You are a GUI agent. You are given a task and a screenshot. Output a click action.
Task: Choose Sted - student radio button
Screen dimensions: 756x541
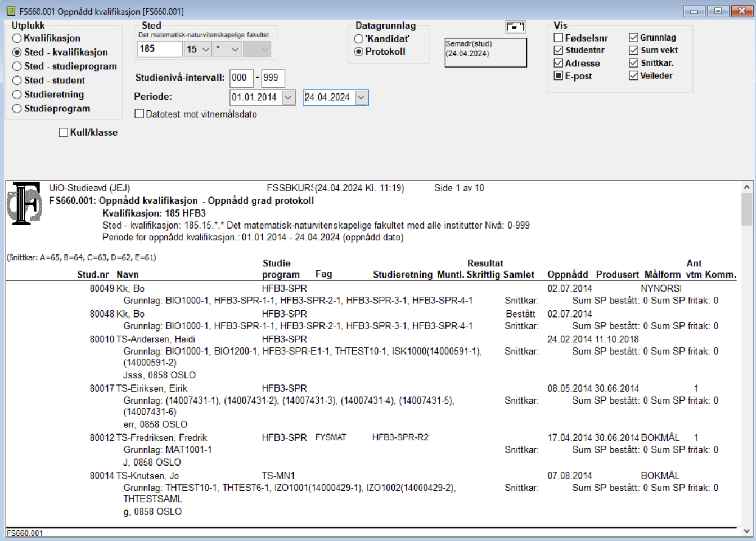pyautogui.click(x=17, y=81)
